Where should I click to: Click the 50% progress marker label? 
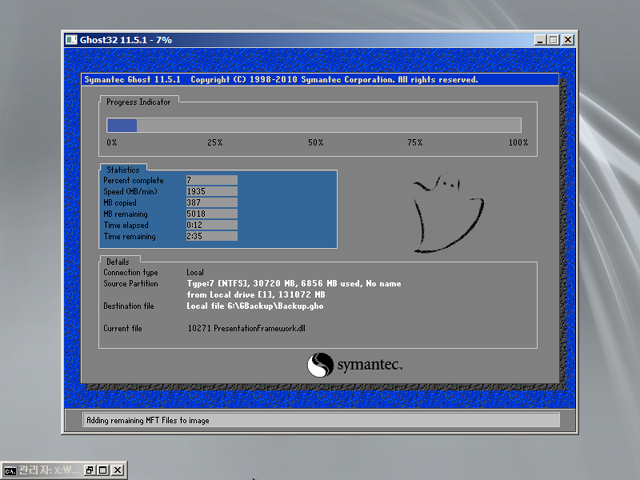tap(316, 142)
